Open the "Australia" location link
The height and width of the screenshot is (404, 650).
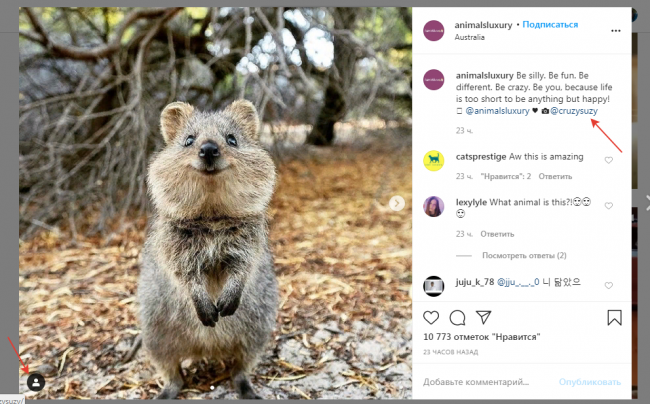coord(469,37)
